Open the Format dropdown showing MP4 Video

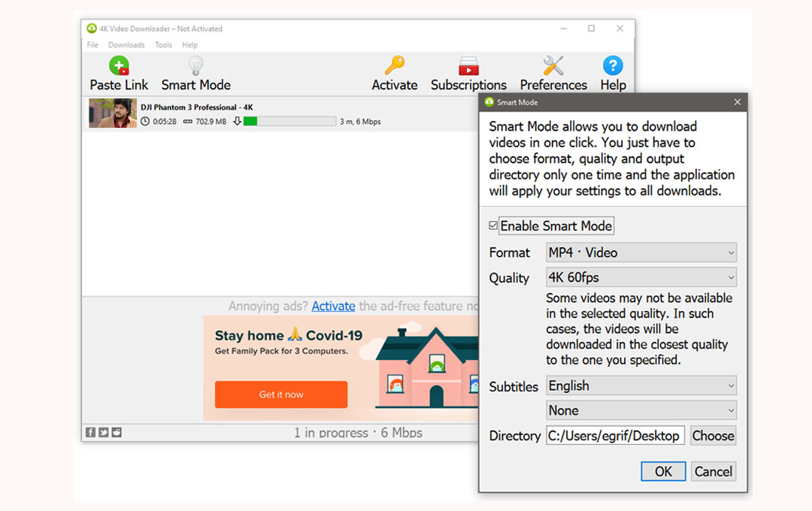641,252
